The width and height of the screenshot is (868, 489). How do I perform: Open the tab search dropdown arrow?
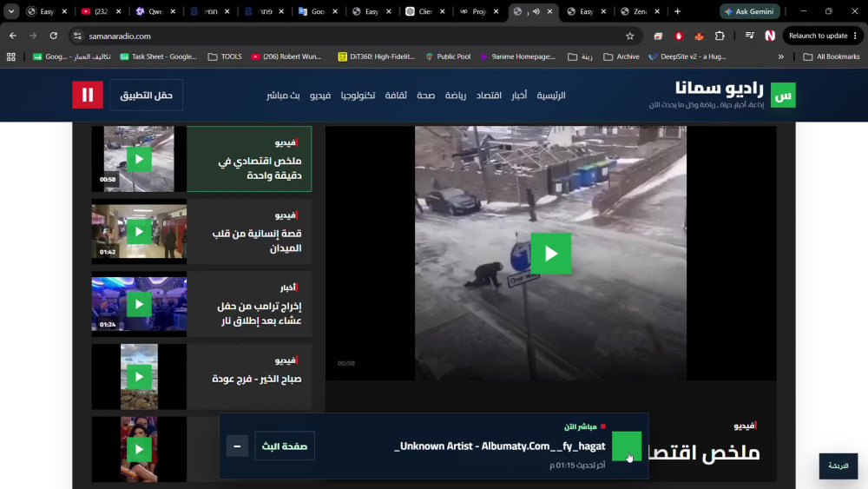11,11
